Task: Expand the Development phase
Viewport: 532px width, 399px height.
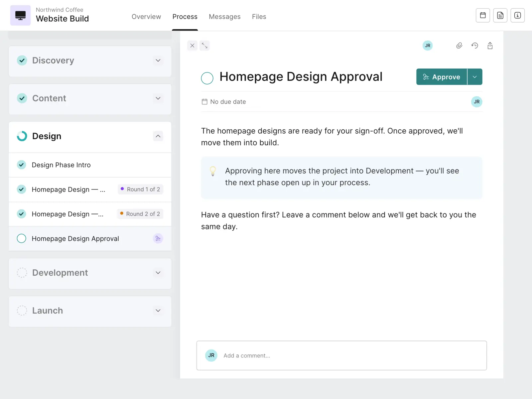Action: [158, 273]
